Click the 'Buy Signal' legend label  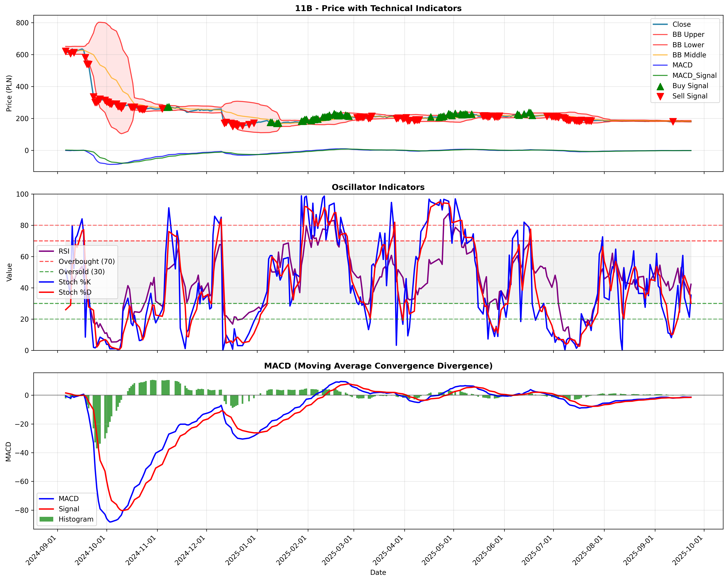pyautogui.click(x=690, y=86)
